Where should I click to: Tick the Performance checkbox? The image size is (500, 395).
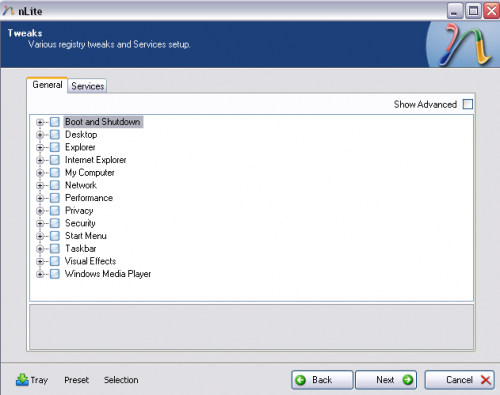55,198
